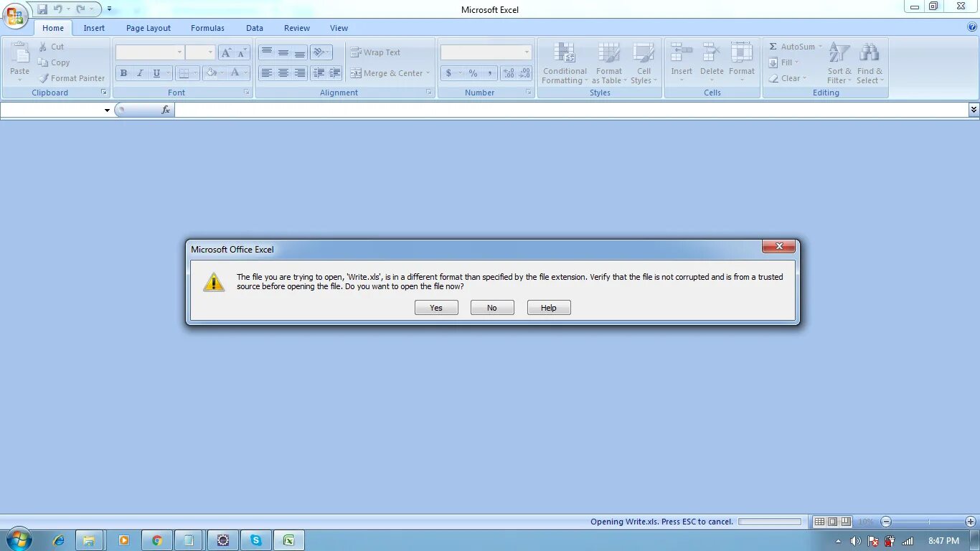Select the Review tab
Image resolution: width=980 pixels, height=551 pixels.
[x=297, y=28]
